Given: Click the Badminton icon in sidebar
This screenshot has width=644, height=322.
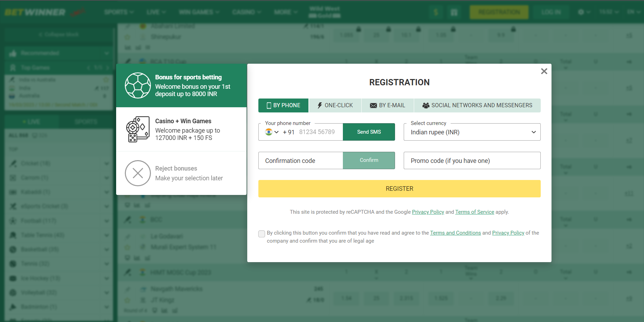Looking at the screenshot, I should (x=13, y=307).
